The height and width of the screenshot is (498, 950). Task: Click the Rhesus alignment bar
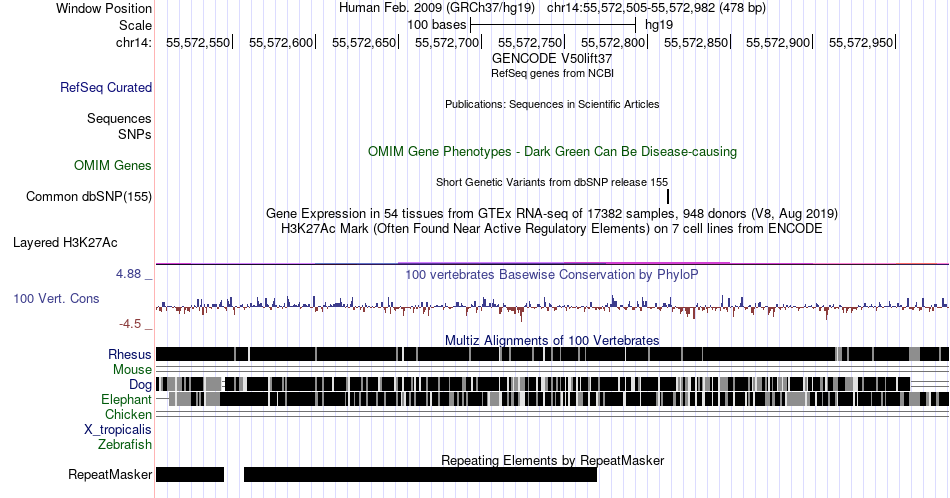(x=552, y=354)
